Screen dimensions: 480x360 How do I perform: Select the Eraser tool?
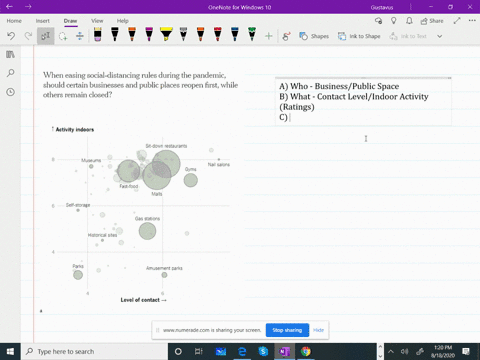[x=98, y=35]
